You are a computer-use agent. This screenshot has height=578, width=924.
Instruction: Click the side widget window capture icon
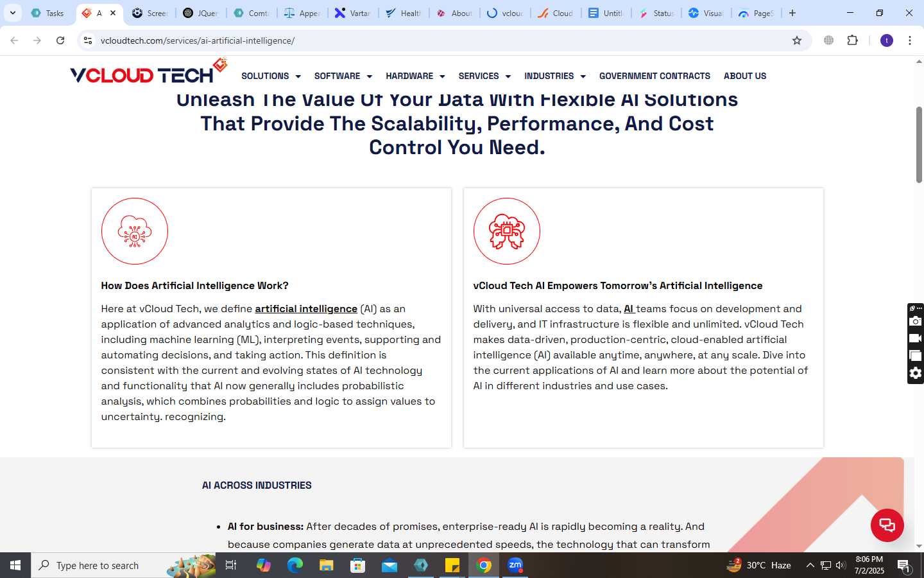(916, 356)
